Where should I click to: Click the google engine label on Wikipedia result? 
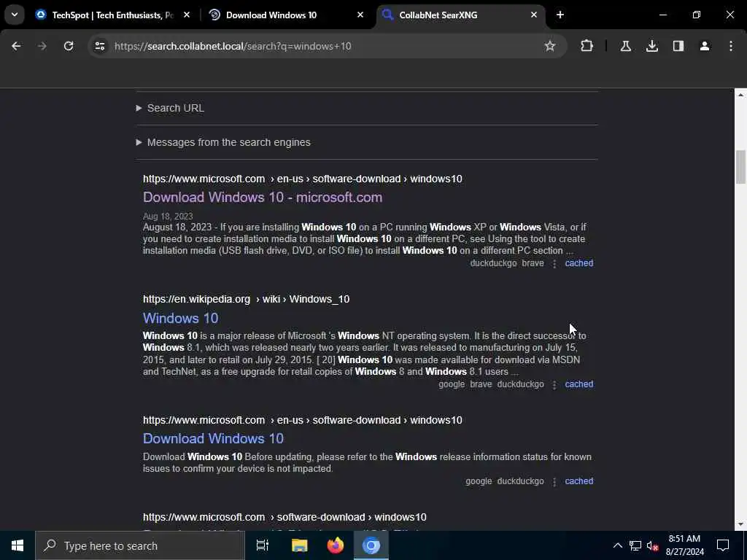pos(452,384)
